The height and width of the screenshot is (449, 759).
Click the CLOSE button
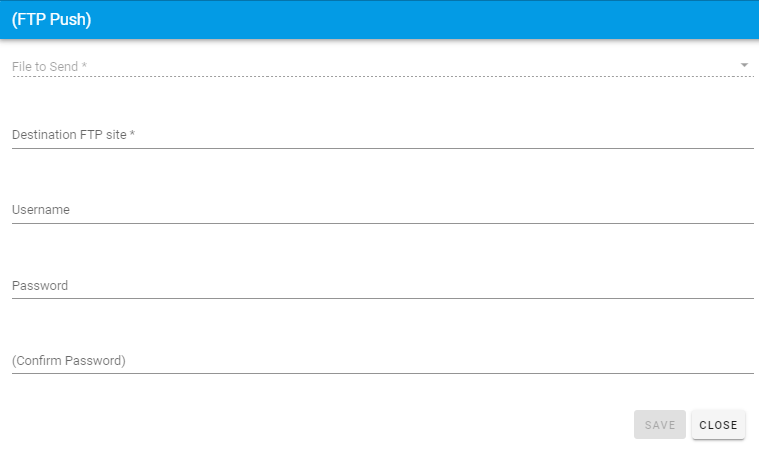coord(718,425)
